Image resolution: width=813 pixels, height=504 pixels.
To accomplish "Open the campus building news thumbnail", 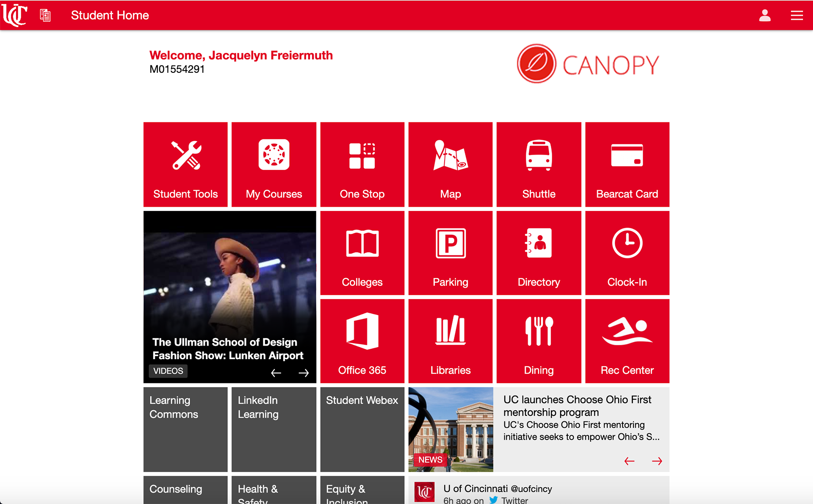I will pyautogui.click(x=451, y=429).
